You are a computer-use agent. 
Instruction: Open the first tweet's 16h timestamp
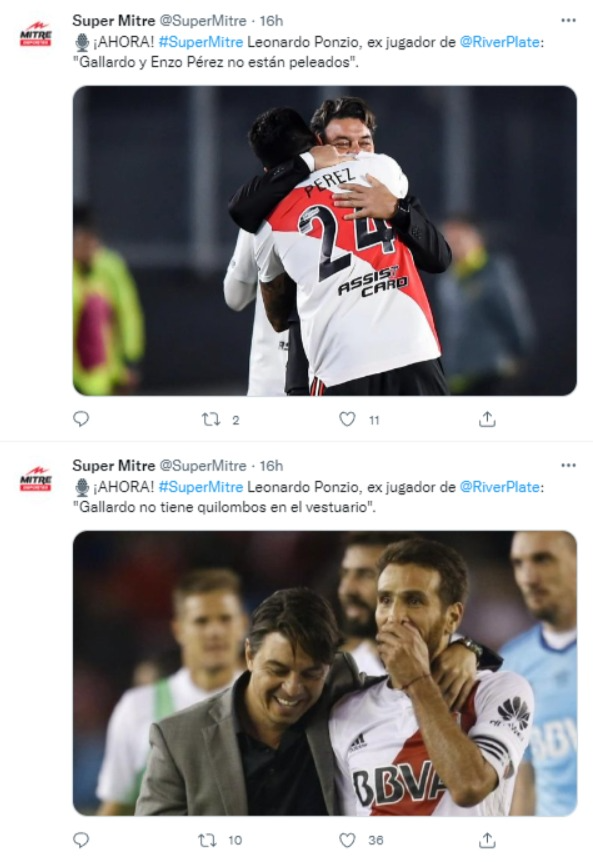271,21
